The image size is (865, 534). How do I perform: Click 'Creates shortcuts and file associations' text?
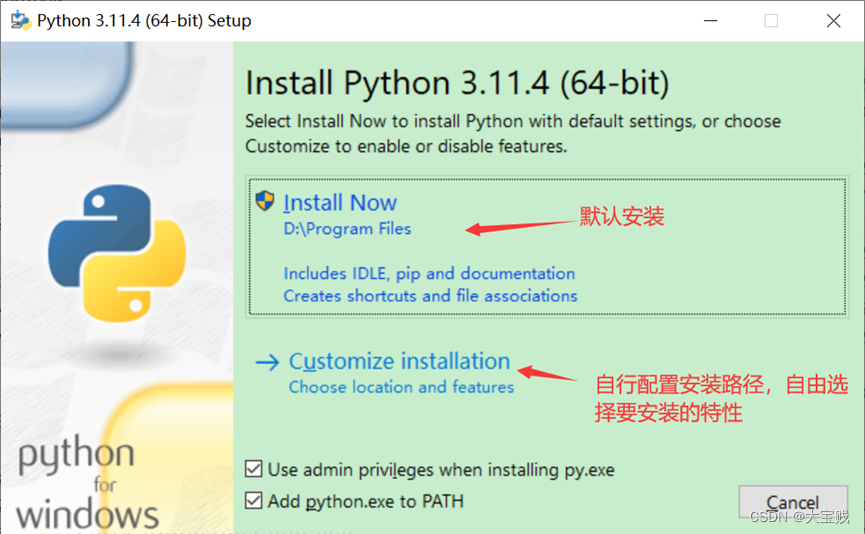(x=430, y=296)
